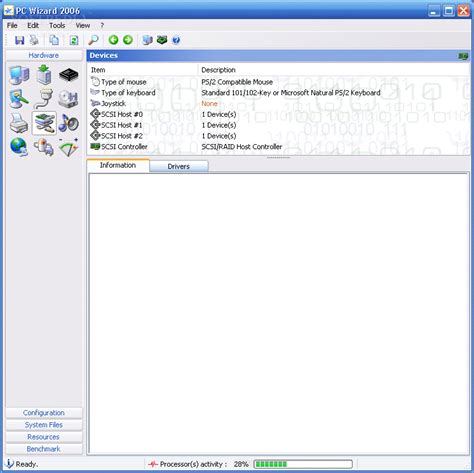Screen dimensions: 474x473
Task: Open the Benchmark section
Action: tap(44, 449)
